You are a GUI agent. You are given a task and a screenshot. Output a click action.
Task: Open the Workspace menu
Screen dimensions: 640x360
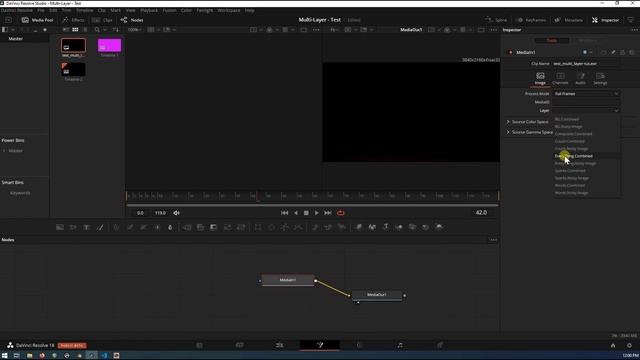(229, 10)
